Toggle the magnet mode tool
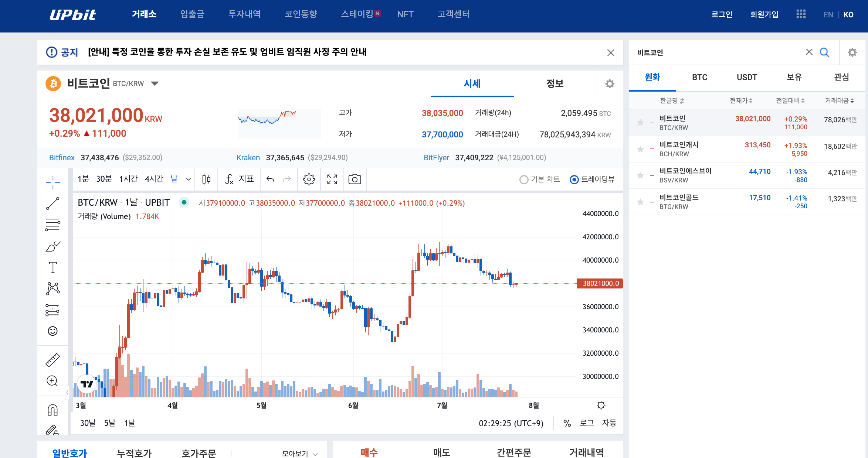Screen dimensions: 868x458 tap(53, 410)
